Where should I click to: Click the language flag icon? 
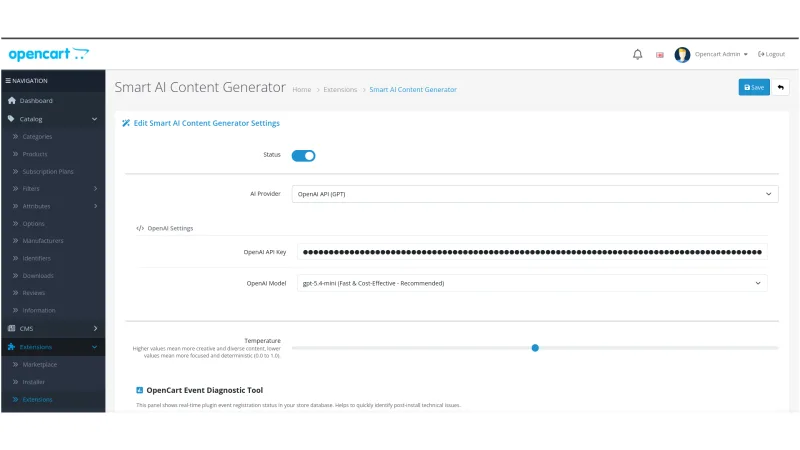(x=660, y=55)
